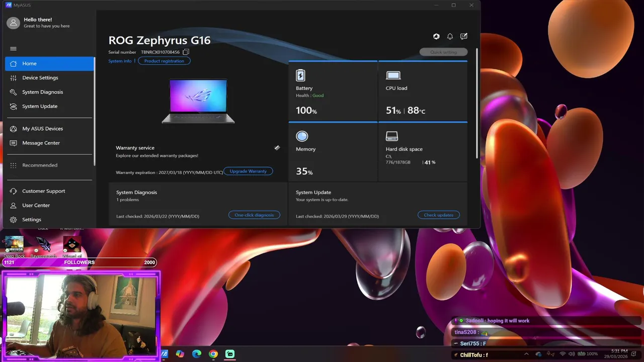
Task: Click the MyASUS main content scrollbar
Action: click(476, 104)
